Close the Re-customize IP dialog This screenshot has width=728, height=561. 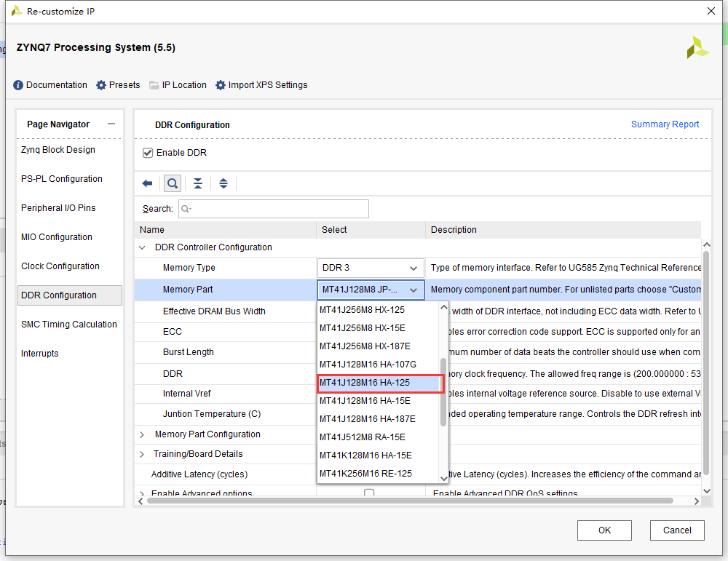711,11
